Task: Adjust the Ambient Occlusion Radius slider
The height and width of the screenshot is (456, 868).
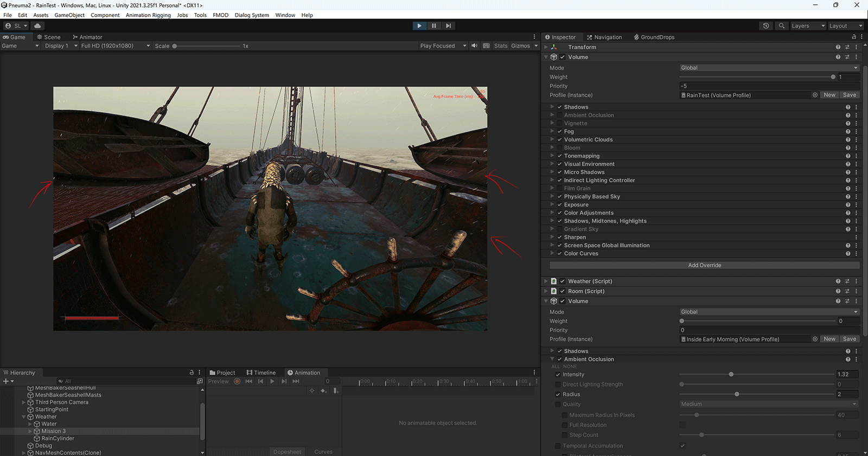Action: click(x=737, y=394)
